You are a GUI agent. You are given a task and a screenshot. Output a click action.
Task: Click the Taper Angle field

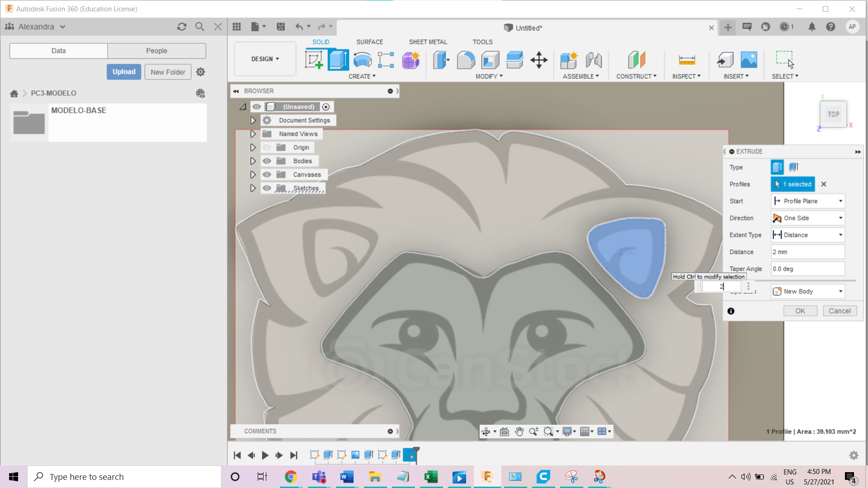click(808, 269)
